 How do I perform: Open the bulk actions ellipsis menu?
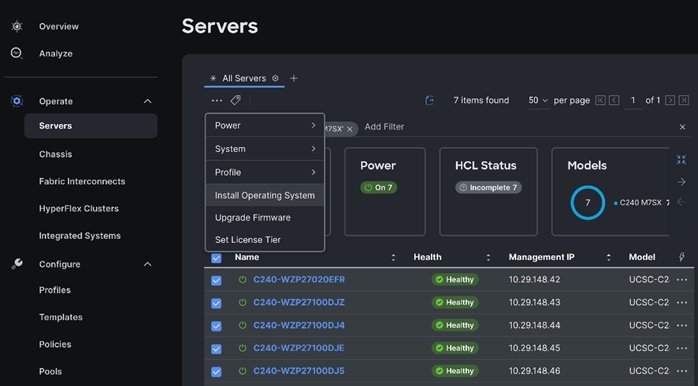(x=217, y=101)
